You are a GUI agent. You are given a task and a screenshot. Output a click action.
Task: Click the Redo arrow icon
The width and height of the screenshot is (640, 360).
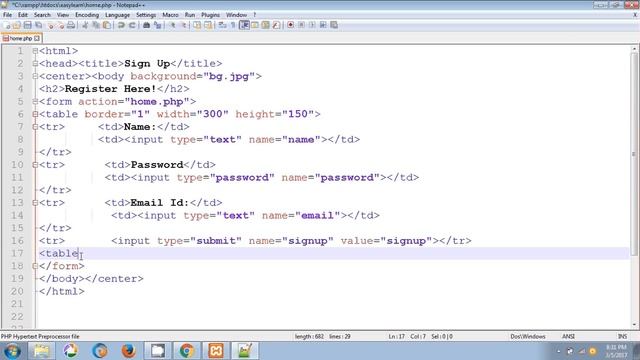coord(132,25)
